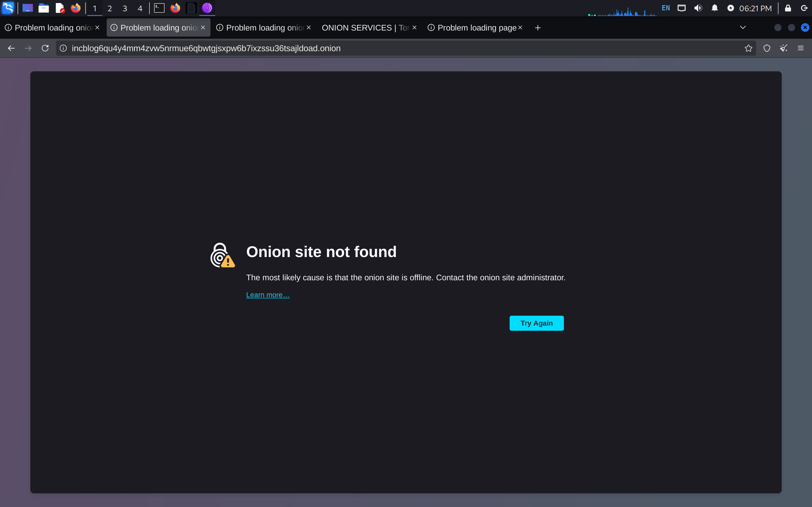Open the EN keyboard layout selector
The height and width of the screenshot is (507, 812).
point(665,8)
